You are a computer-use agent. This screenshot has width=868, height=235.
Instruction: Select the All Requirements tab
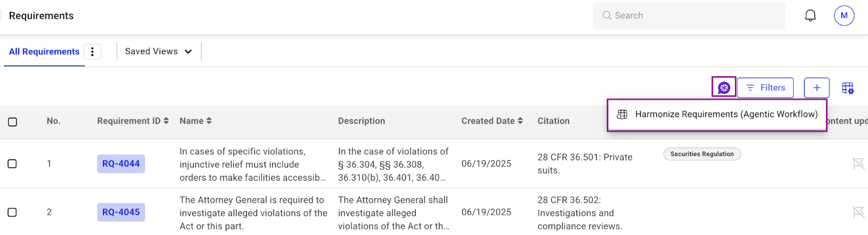[44, 51]
